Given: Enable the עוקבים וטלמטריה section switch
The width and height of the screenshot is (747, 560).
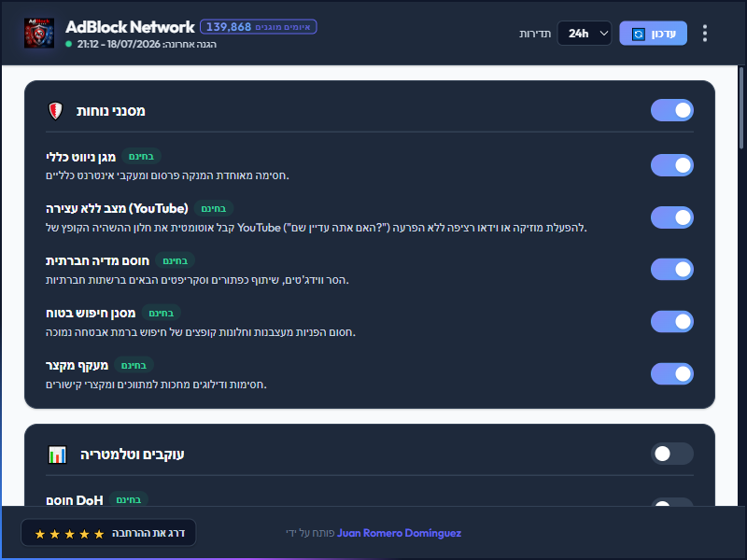Looking at the screenshot, I should coord(671,454).
